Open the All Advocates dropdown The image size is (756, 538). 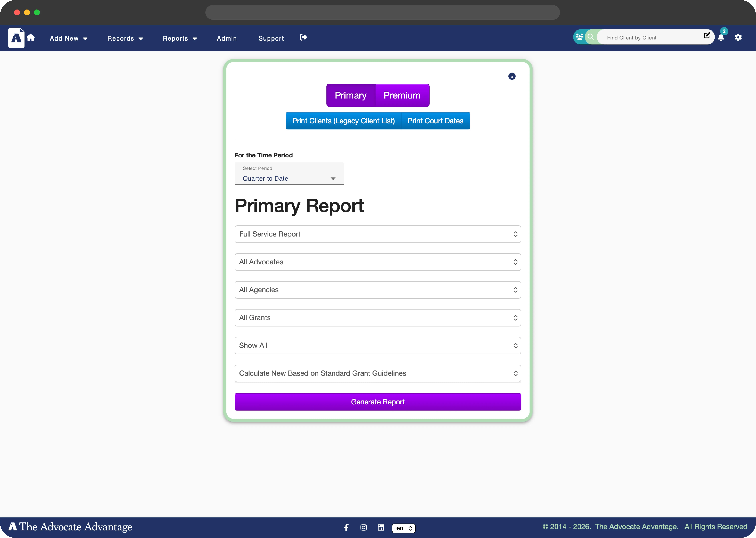coord(378,262)
